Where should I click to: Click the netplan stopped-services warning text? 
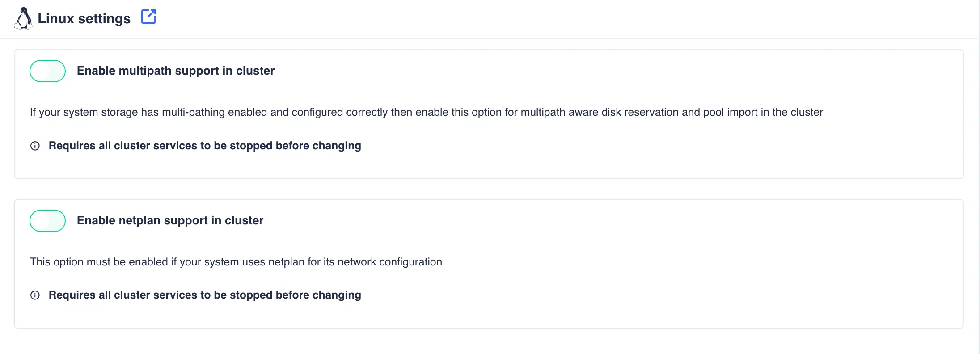click(205, 295)
